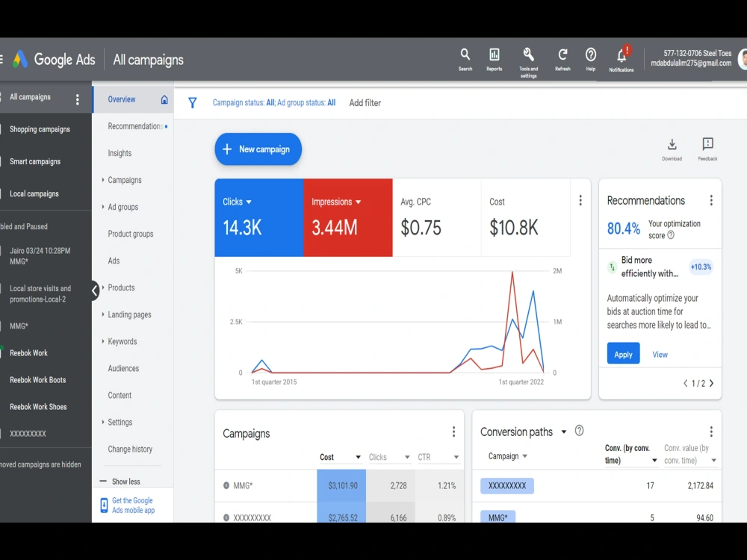Go to next recommendation with right chevron

coord(712,383)
